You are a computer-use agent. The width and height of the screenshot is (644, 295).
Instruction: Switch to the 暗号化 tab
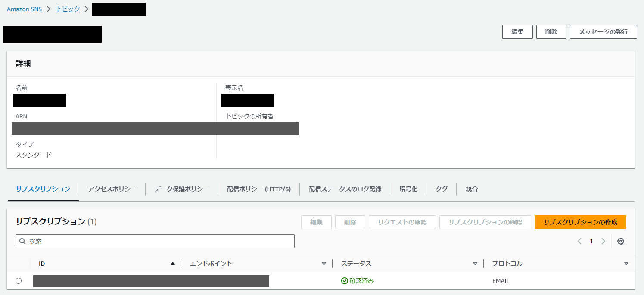[408, 189]
